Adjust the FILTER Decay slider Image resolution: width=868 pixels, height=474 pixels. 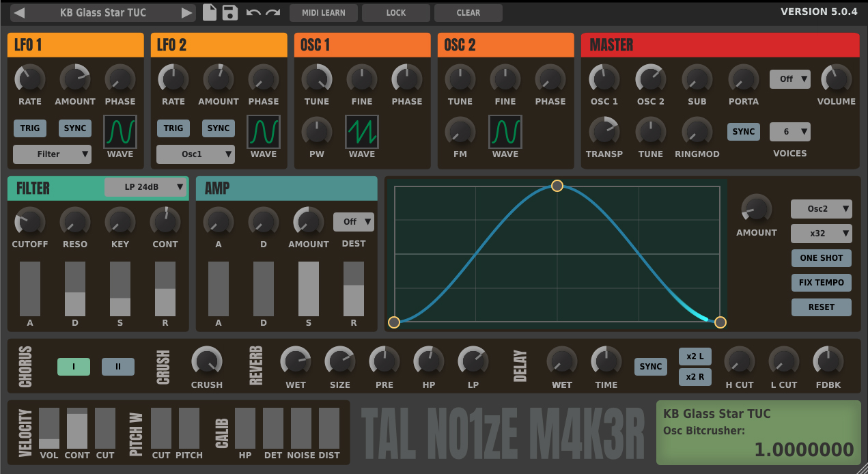click(75, 289)
